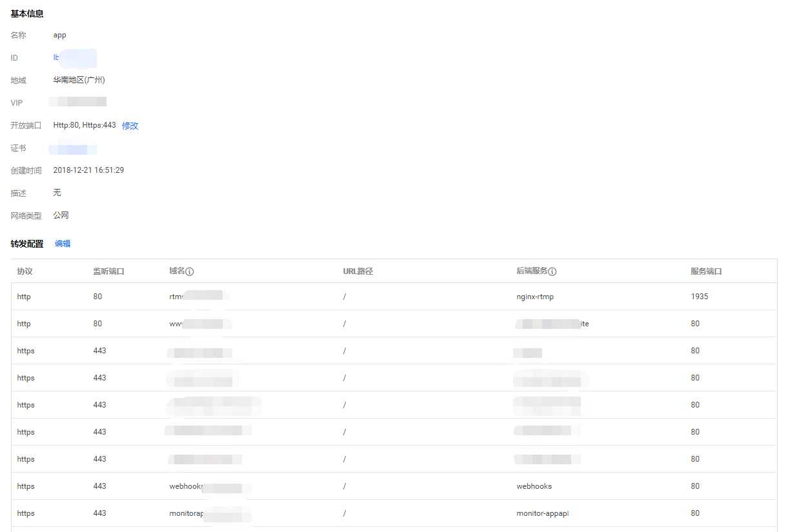Select the 1935 service port cell
788x532 pixels.
[x=699, y=297]
